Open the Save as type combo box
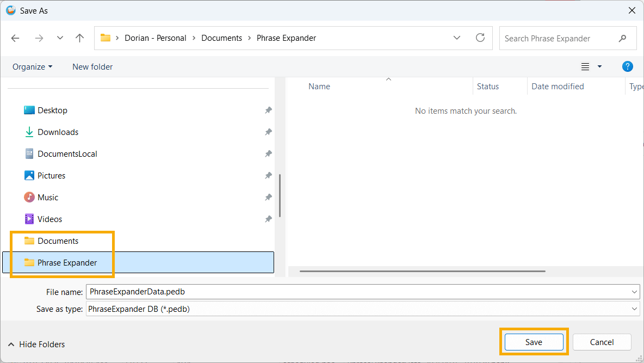Viewport: 644px width, 363px height. click(363, 309)
